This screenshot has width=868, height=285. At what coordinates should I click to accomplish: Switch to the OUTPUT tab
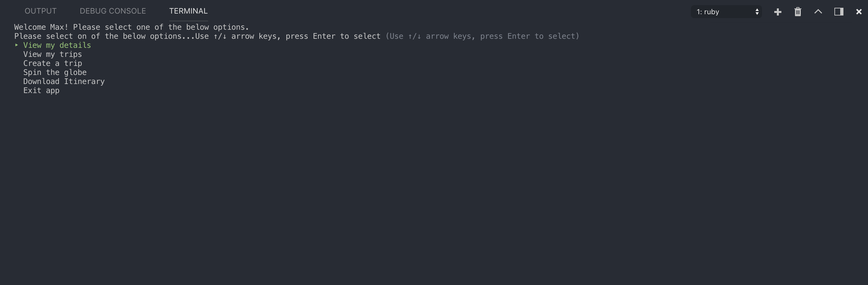point(40,11)
